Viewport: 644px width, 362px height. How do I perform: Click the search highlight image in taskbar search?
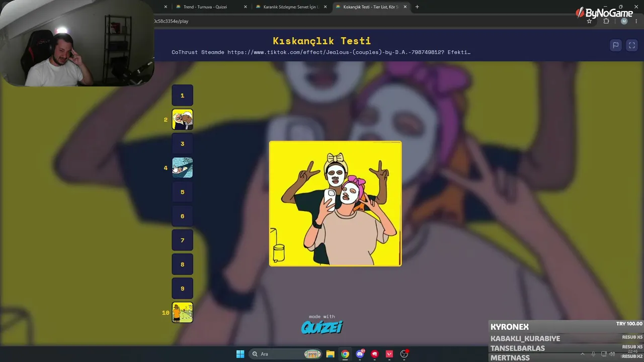tap(312, 354)
